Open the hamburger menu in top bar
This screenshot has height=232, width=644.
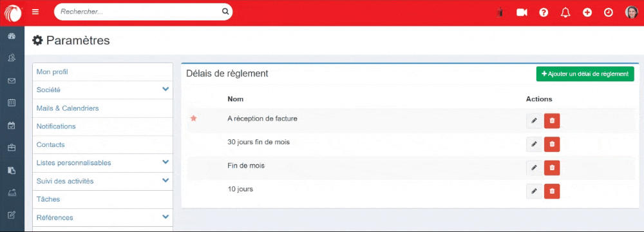pos(35,12)
